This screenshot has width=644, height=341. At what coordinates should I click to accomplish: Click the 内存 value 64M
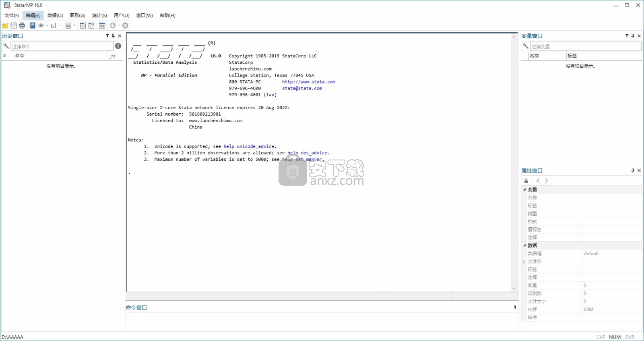pyautogui.click(x=588, y=310)
